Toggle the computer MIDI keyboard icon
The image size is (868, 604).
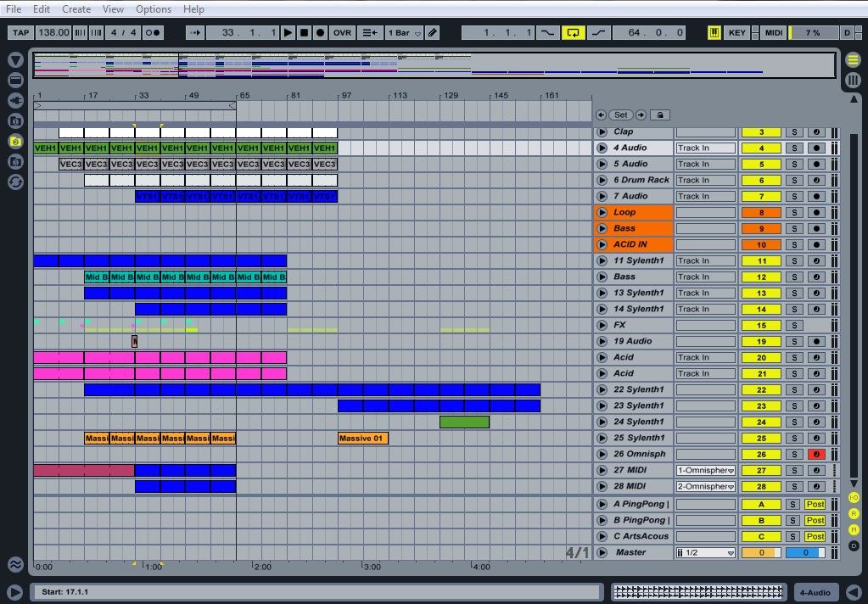click(x=714, y=32)
